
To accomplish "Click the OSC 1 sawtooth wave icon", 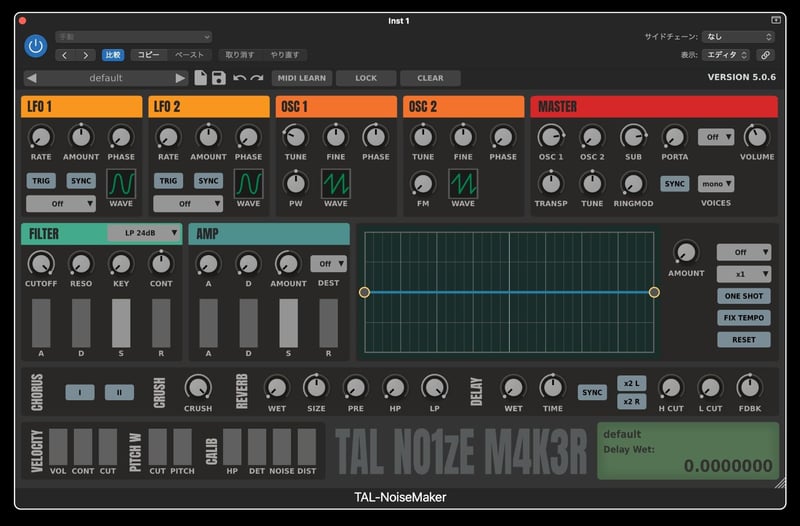I will (336, 184).
